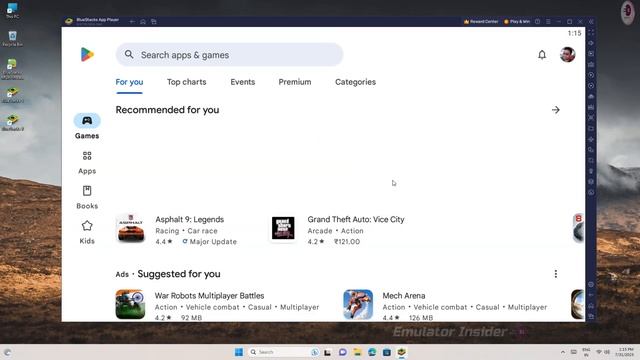Image resolution: width=640 pixels, height=360 pixels.
Task: Click the Search apps & games field
Action: pos(229,55)
